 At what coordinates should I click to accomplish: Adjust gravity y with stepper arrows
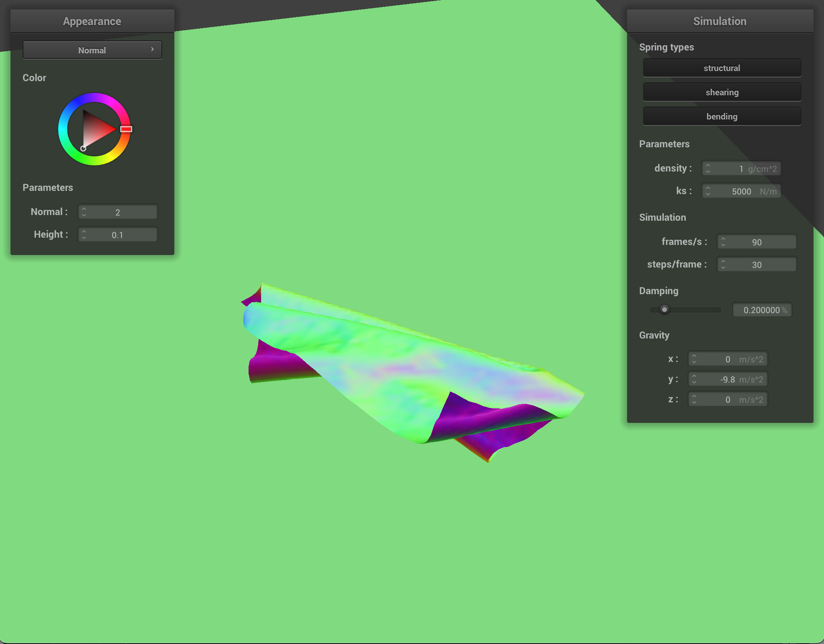coord(694,379)
